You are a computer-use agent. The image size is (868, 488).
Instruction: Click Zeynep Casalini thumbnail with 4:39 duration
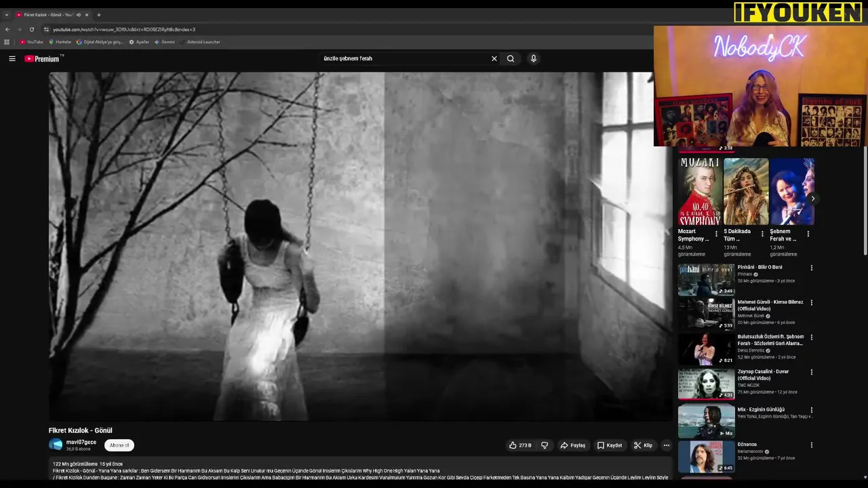click(706, 384)
